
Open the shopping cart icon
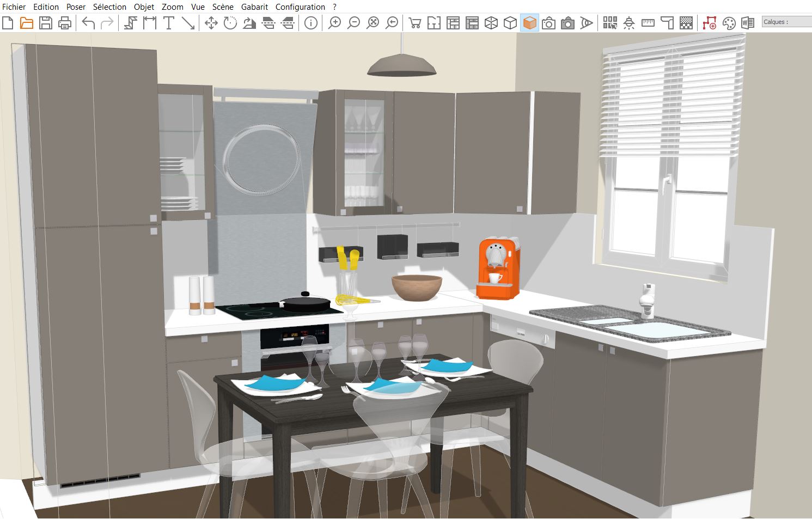tap(414, 23)
